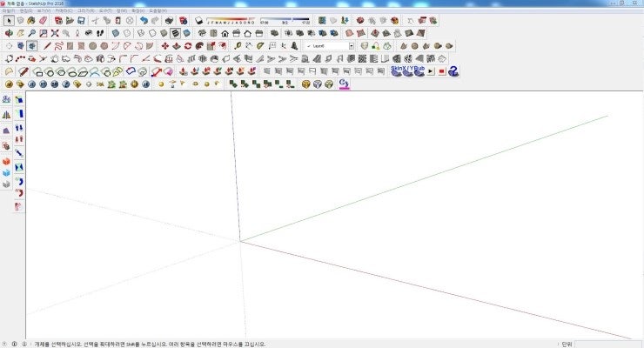Click the blue number 2 icon
This screenshot has width=644, height=348.
coord(453,71)
